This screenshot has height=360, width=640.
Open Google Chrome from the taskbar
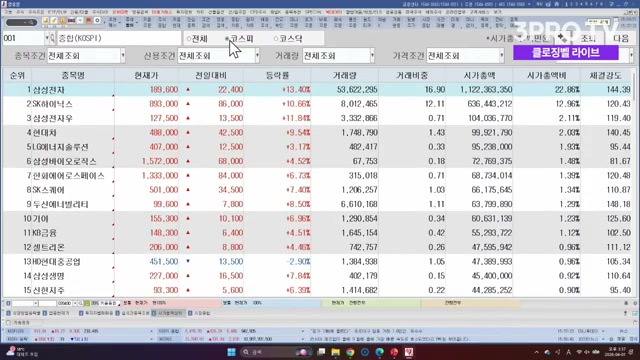[x=350, y=352]
